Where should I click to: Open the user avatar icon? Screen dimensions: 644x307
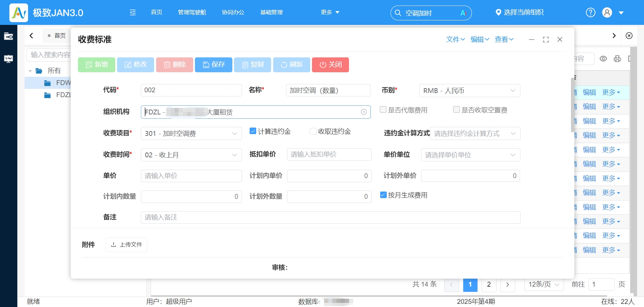tap(607, 12)
